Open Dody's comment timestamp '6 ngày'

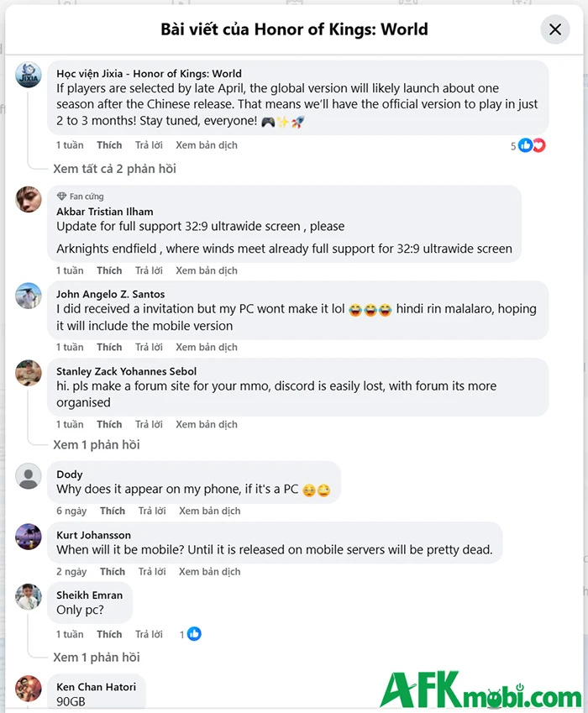71,511
